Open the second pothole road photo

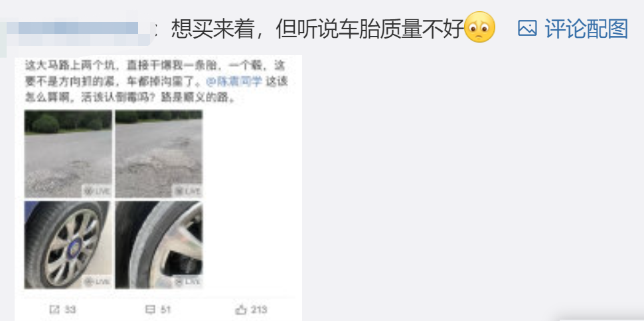click(159, 154)
